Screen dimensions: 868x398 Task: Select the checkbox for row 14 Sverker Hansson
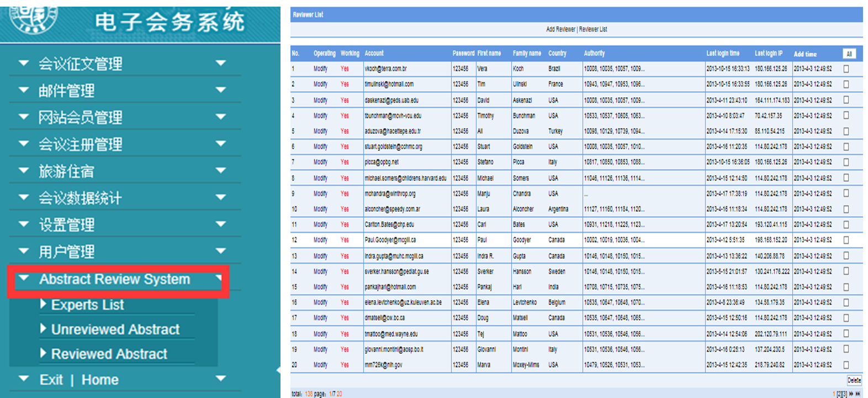point(846,271)
